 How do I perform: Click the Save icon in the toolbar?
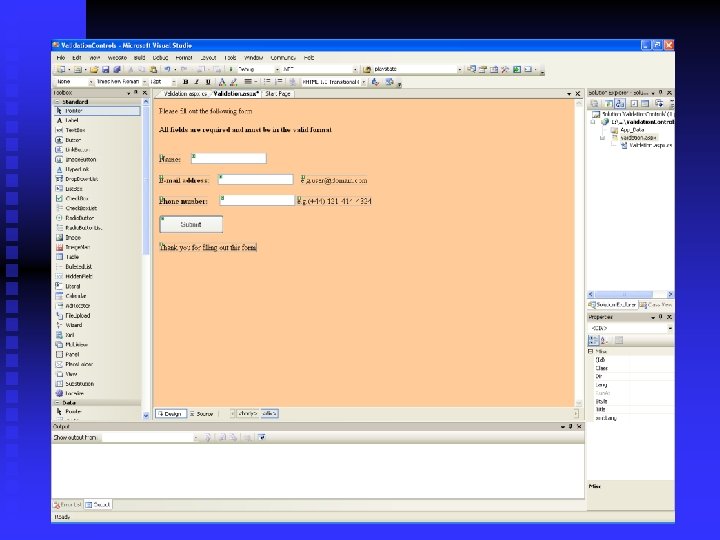point(106,69)
